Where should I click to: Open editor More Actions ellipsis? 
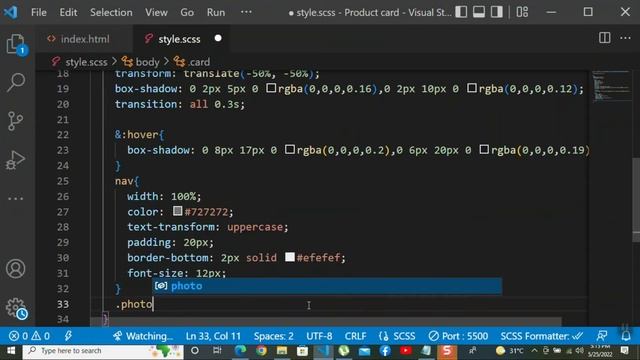tap(625, 38)
